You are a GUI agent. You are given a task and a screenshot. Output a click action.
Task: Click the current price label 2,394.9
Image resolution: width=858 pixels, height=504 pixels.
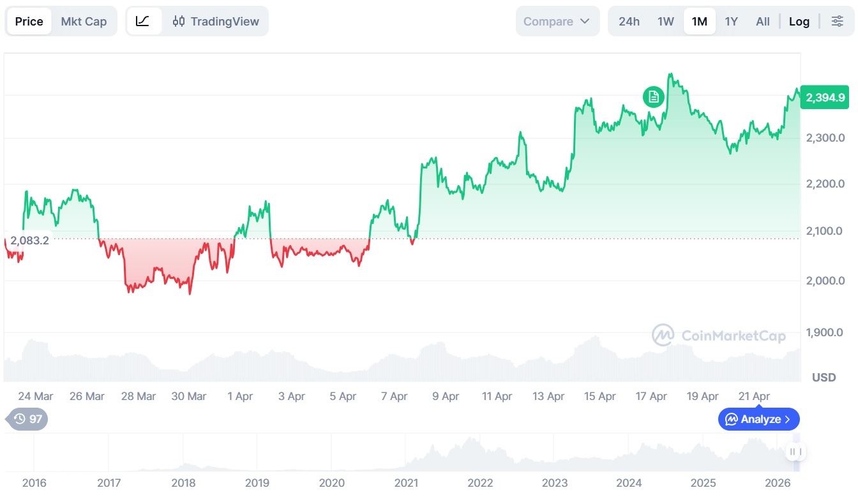click(x=825, y=98)
